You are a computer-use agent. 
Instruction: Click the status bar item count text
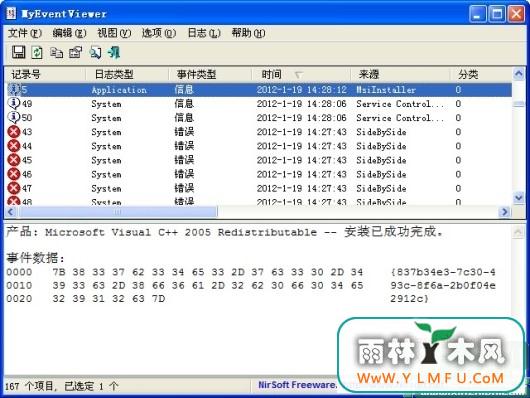coord(62,386)
